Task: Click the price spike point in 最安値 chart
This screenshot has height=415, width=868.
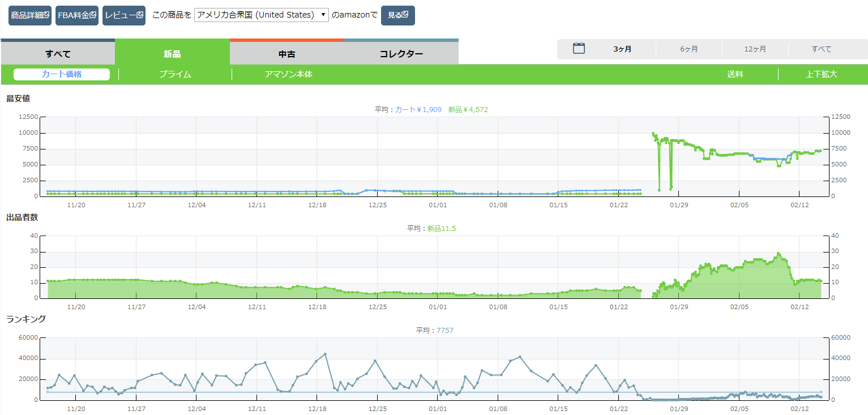Action: [x=653, y=134]
